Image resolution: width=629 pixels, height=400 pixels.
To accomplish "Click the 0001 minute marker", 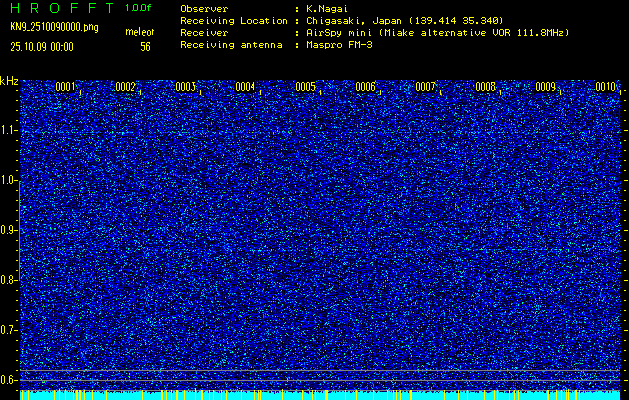I will (66, 87).
